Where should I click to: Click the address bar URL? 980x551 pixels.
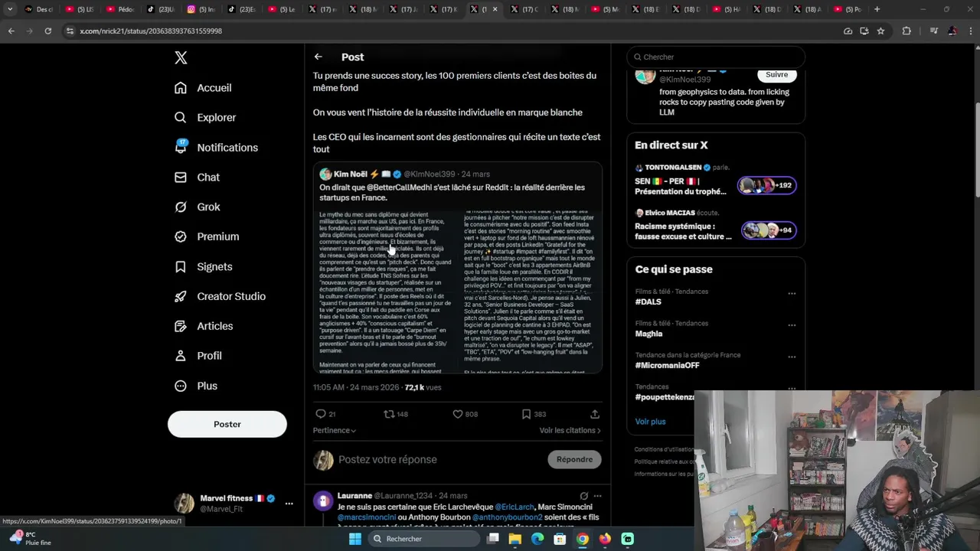click(x=151, y=31)
